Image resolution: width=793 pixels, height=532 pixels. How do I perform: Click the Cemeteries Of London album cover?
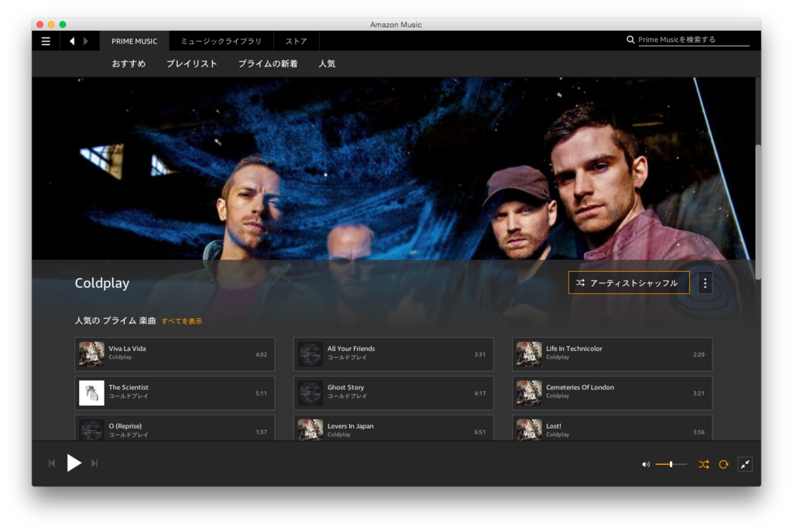tap(529, 393)
